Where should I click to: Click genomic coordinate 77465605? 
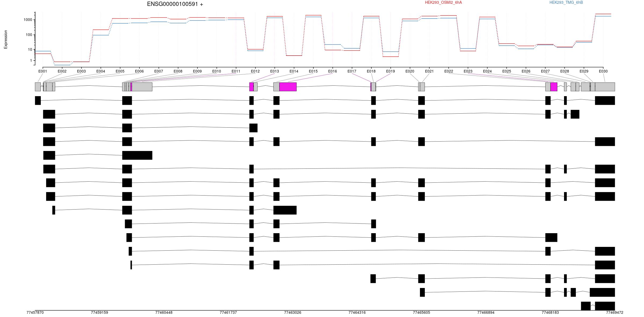pyautogui.click(x=422, y=312)
